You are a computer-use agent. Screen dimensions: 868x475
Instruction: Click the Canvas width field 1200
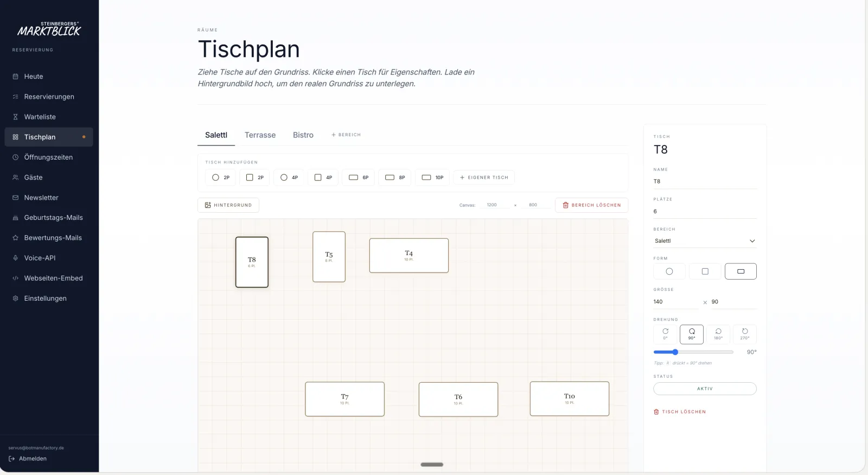click(x=495, y=205)
